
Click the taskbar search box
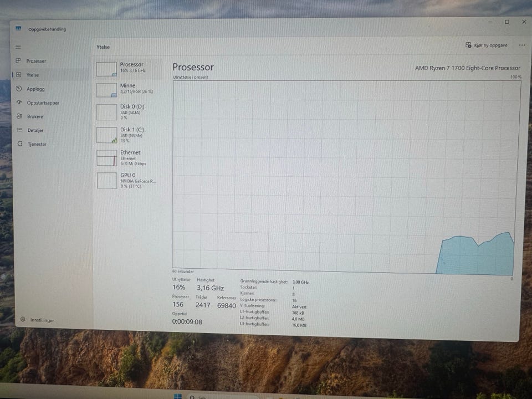224,397
